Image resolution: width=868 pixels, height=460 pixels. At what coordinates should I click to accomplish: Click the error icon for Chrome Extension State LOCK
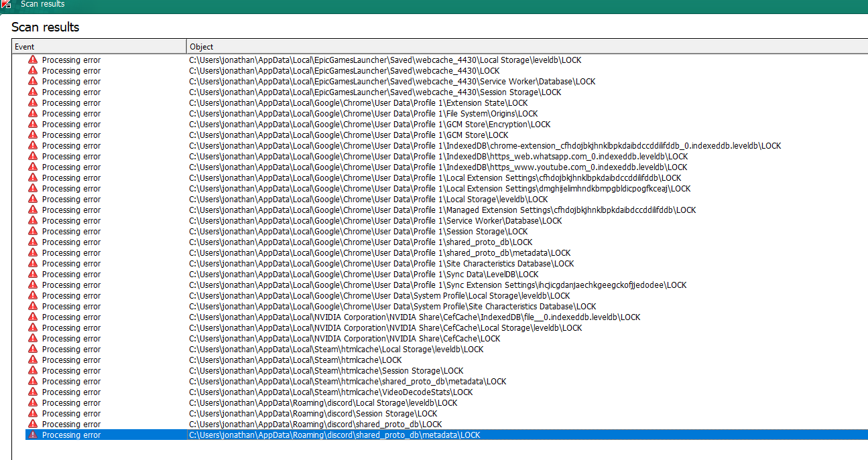coord(33,102)
